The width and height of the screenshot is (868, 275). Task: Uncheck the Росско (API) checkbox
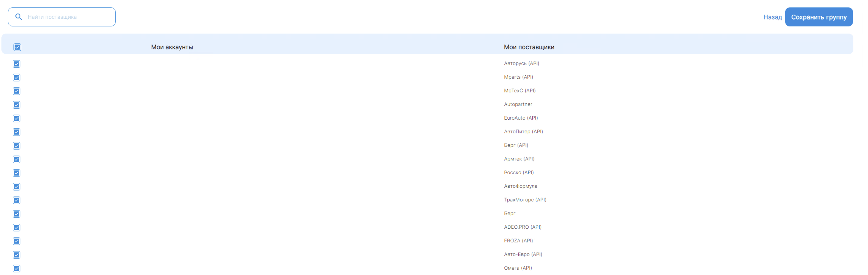click(16, 173)
